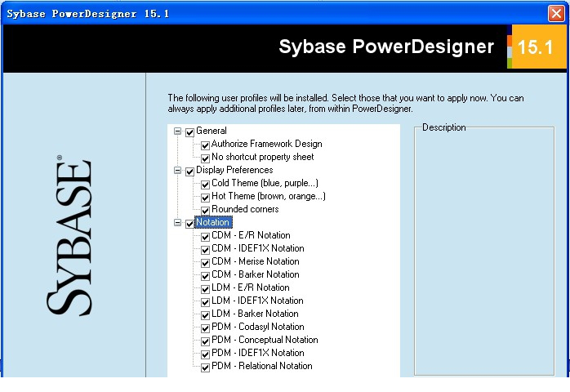Screen dimensions: 570x392
Task: Select PDM - Relational Notation text
Action: coord(262,367)
